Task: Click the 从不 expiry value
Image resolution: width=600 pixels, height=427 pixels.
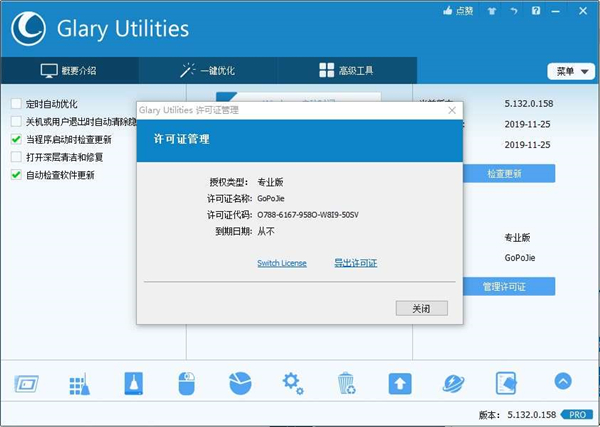Action: pyautogui.click(x=266, y=231)
